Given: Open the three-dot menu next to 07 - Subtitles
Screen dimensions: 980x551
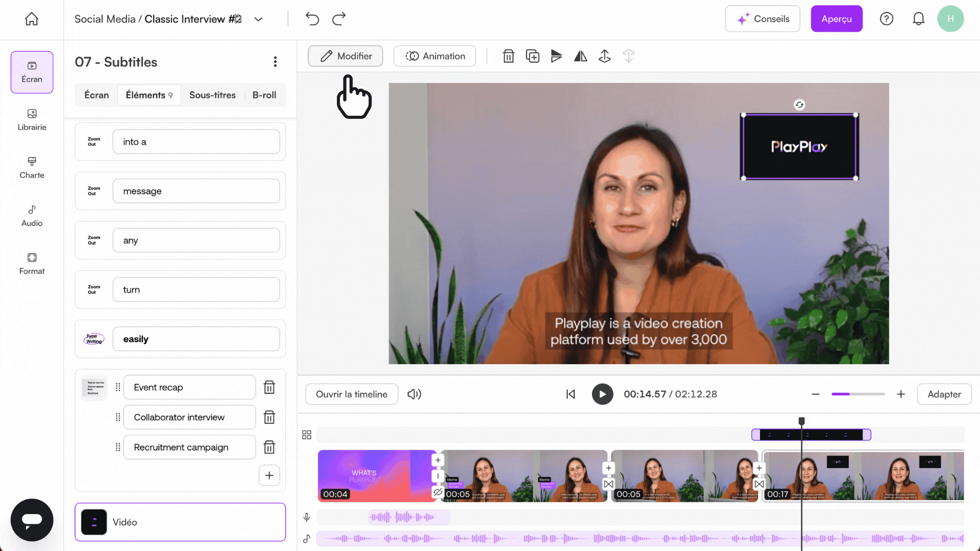Looking at the screenshot, I should click(275, 61).
